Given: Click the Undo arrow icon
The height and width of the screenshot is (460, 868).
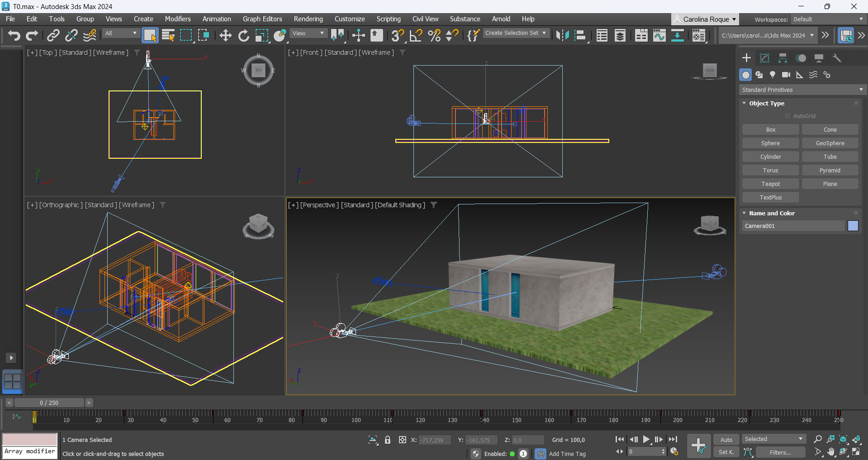Looking at the screenshot, I should [14, 35].
